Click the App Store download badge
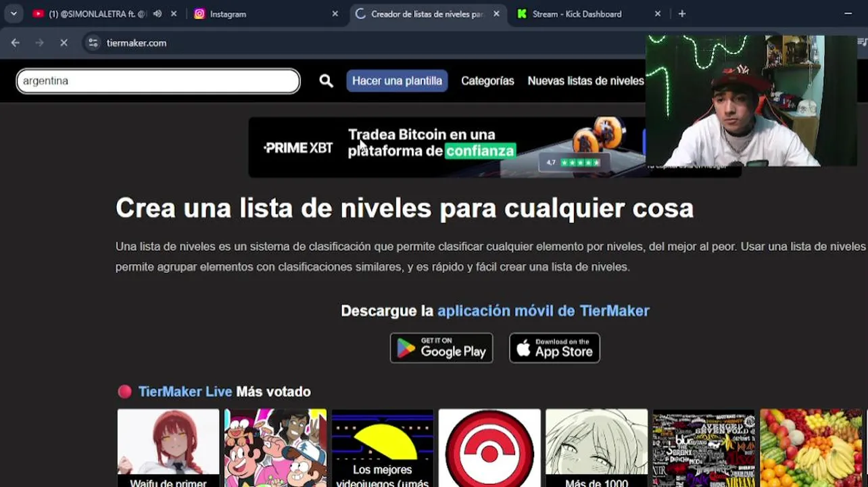Screen dimensions: 868x487 (554, 348)
